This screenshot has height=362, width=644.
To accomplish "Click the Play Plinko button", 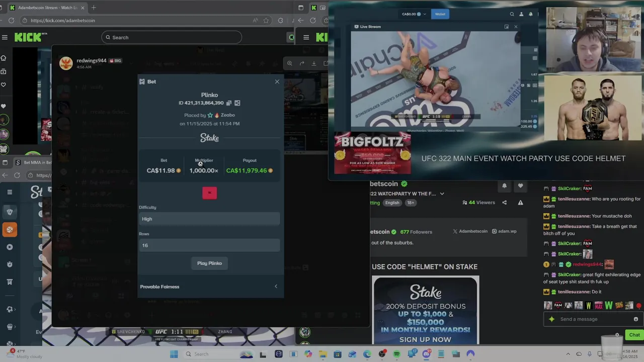I will [209, 263].
